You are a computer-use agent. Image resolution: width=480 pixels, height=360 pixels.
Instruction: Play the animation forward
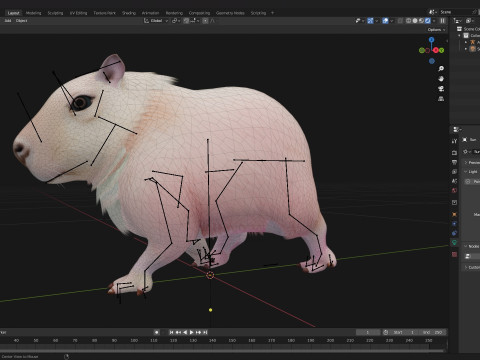click(191, 332)
